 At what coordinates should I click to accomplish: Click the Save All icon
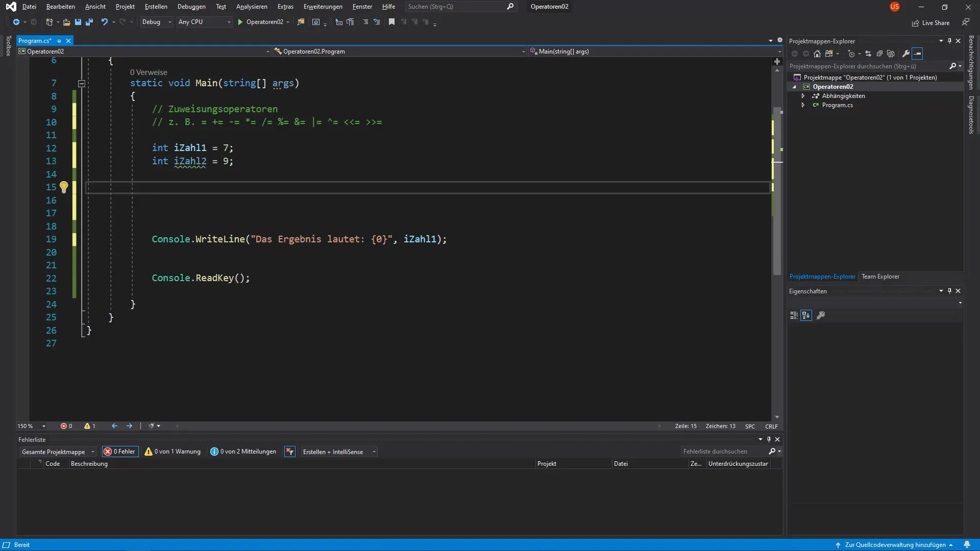point(89,22)
